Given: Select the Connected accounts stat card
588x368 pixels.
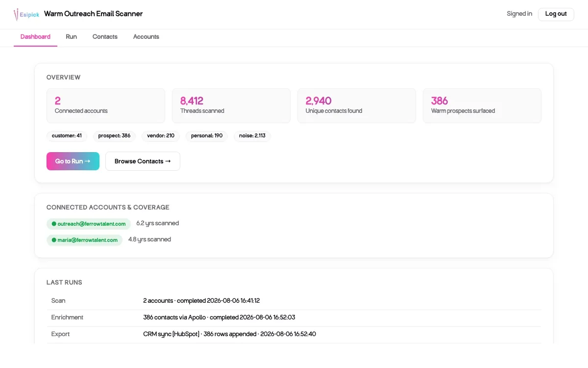Looking at the screenshot, I should pyautogui.click(x=106, y=105).
